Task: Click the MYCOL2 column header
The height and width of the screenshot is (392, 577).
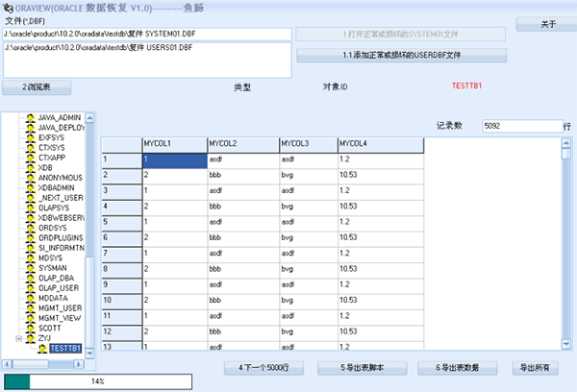Action: (x=243, y=145)
